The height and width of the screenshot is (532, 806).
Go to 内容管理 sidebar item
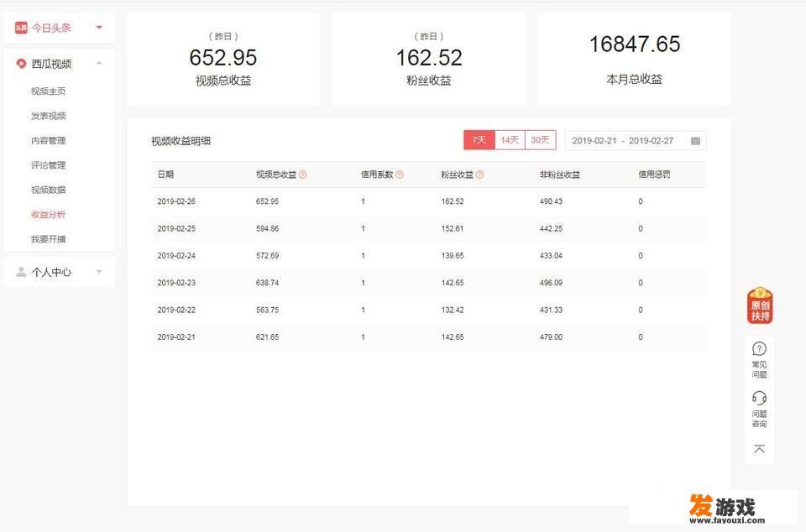pyautogui.click(x=49, y=141)
